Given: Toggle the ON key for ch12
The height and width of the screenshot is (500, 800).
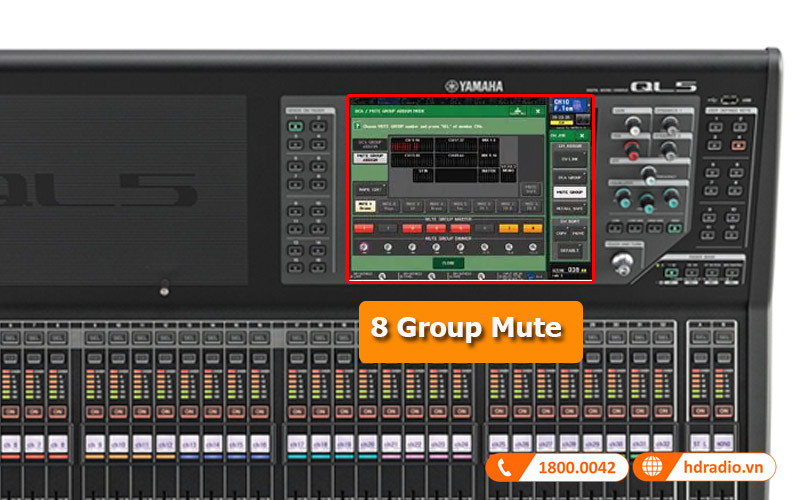Looking at the screenshot, I should click(x=165, y=411).
